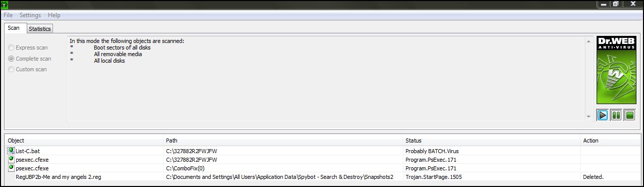Open the Help menu
Viewport: 644px width, 187px height.
[x=54, y=15]
